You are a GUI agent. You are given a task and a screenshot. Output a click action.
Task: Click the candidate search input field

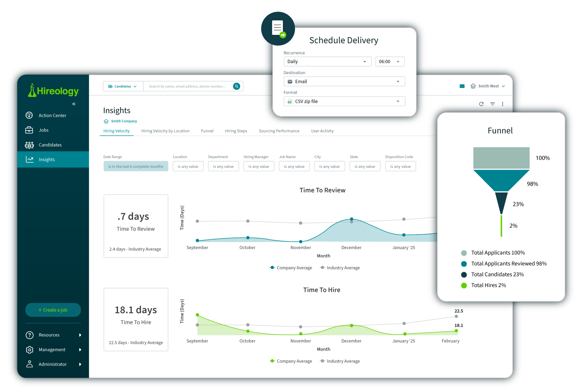187,86
